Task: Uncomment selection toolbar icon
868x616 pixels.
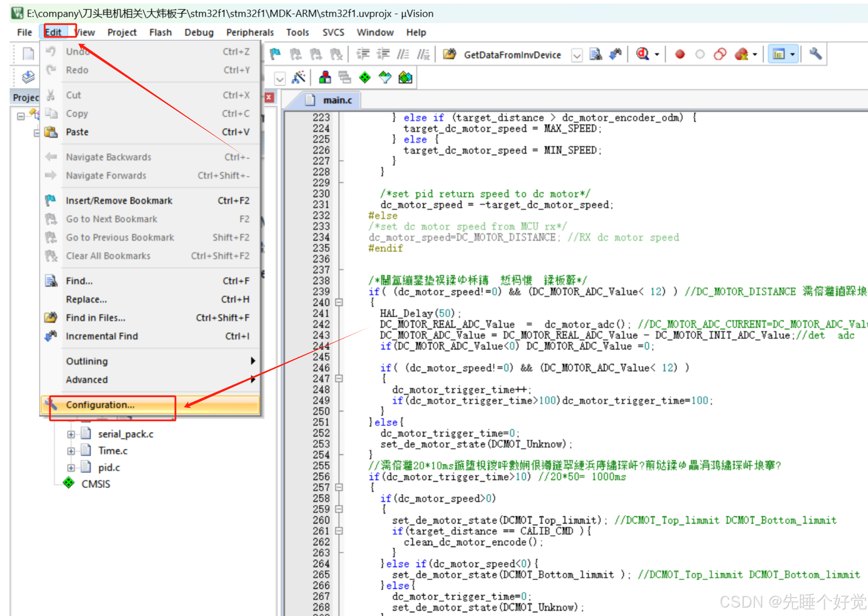Action: (423, 54)
